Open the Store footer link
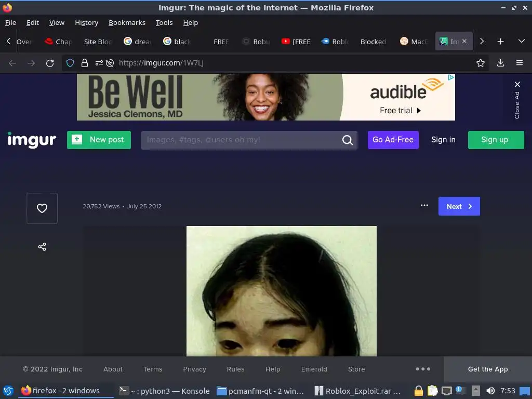 pyautogui.click(x=356, y=369)
